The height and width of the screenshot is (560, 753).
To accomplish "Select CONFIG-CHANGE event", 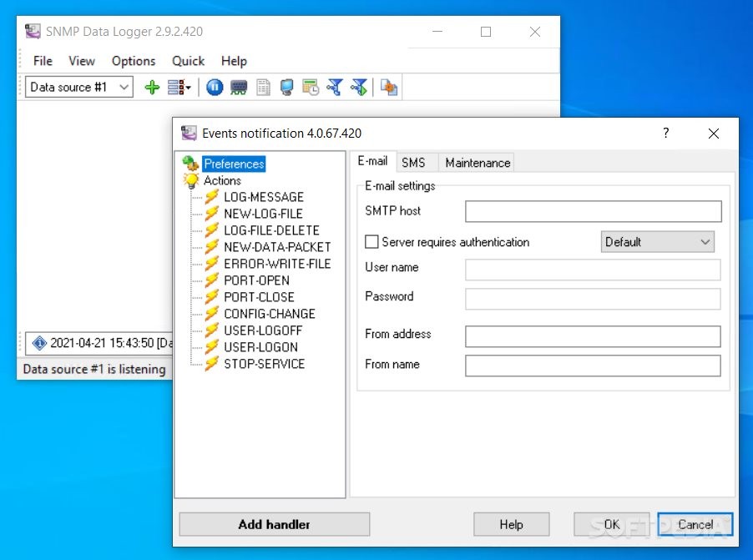I will point(270,314).
